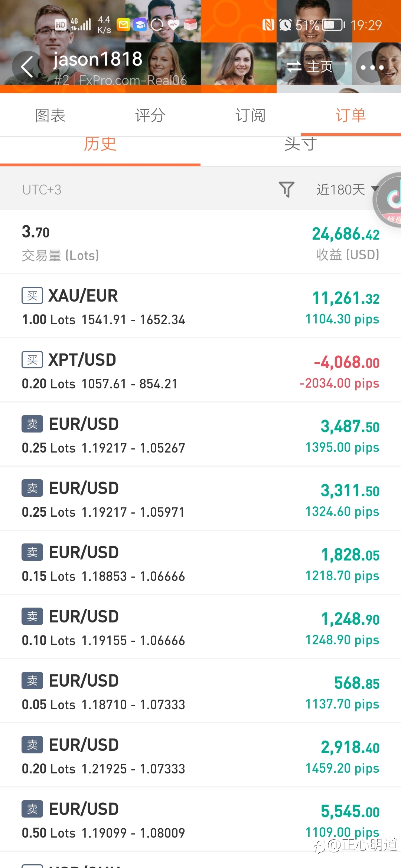This screenshot has width=401, height=868.
Task: Open the three-dot more options menu
Action: 372,67
